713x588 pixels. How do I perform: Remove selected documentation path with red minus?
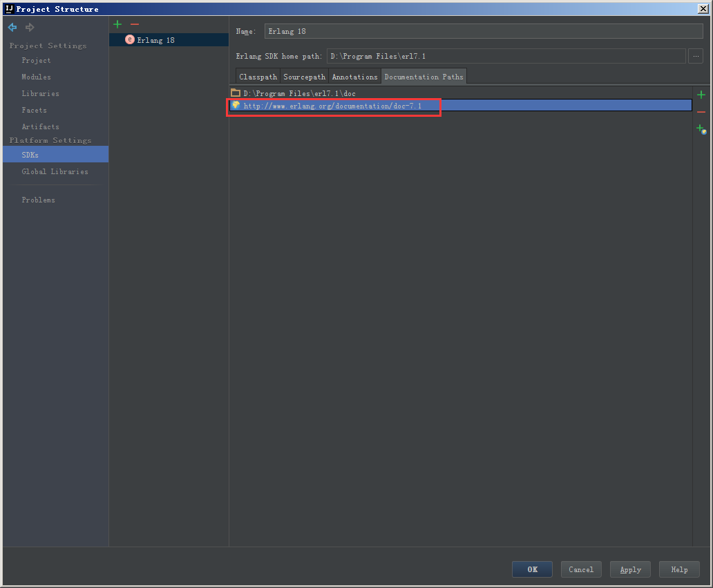701,112
